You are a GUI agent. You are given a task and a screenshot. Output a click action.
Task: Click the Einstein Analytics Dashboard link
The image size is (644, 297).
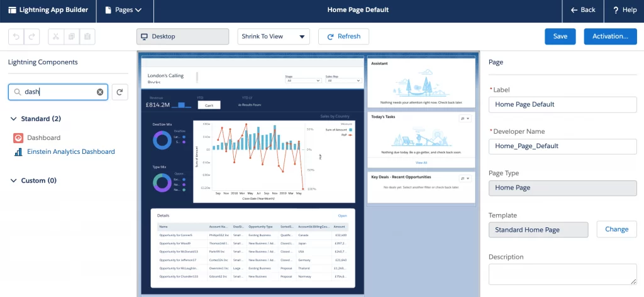point(71,152)
